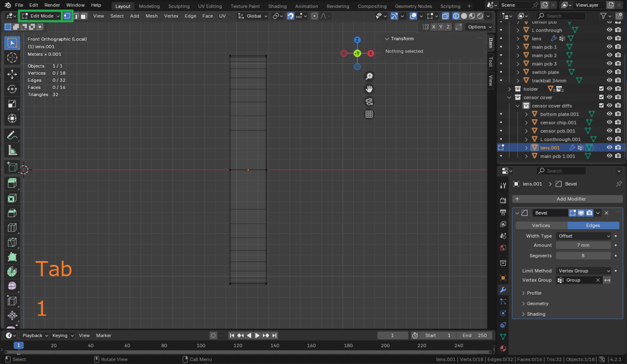Enable face select mode icon
Image resolution: width=627 pixels, height=364 pixels.
tap(84, 16)
